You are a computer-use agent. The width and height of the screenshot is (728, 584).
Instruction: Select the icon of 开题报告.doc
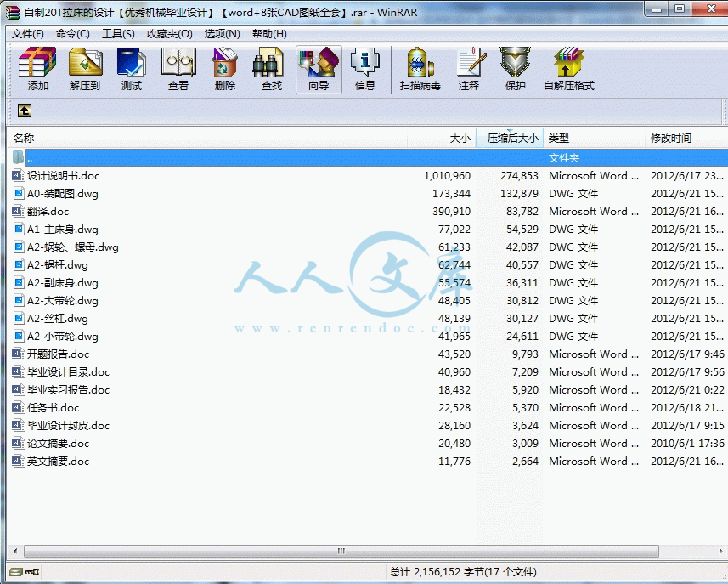[x=18, y=354]
